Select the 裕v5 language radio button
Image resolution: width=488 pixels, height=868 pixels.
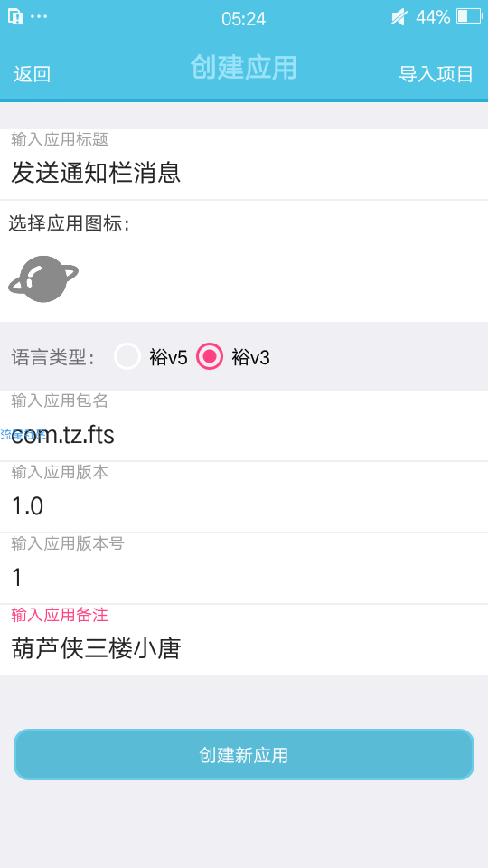(x=127, y=356)
